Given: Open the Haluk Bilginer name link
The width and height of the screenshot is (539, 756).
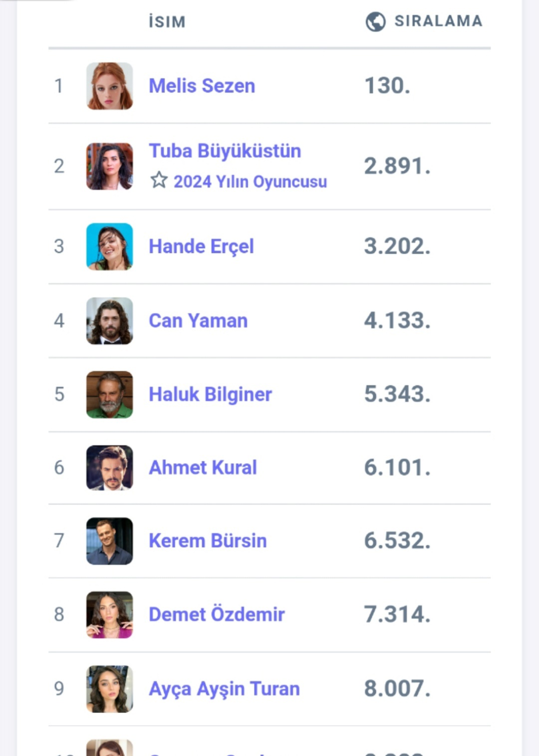Looking at the screenshot, I should [x=210, y=394].
